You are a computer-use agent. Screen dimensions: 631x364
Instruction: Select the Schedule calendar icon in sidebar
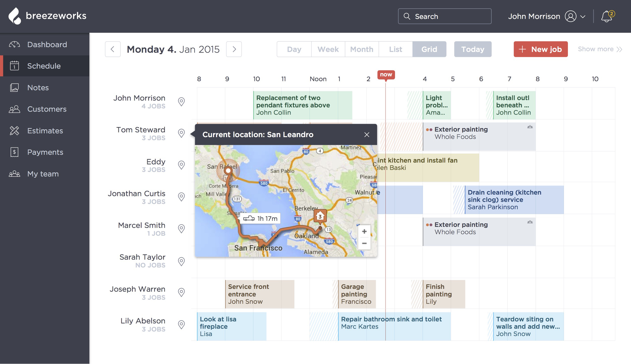pos(14,66)
